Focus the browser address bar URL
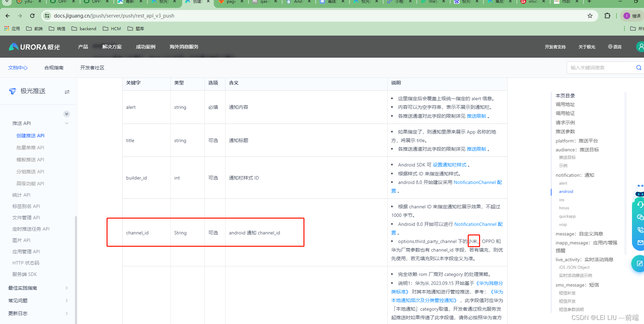This screenshot has height=324, width=644. tap(114, 16)
